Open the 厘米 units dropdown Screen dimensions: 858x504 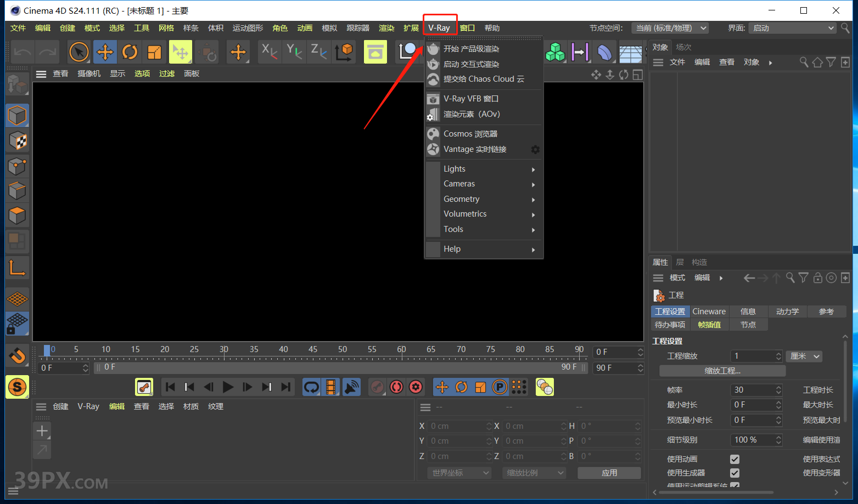(804, 356)
